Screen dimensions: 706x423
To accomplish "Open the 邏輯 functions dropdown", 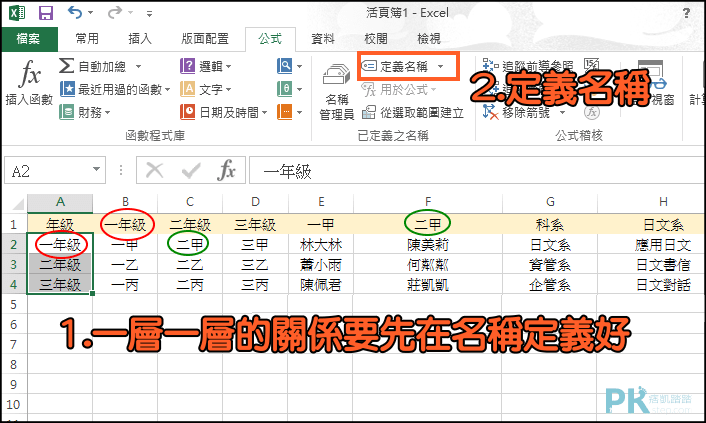I will tap(206, 67).
